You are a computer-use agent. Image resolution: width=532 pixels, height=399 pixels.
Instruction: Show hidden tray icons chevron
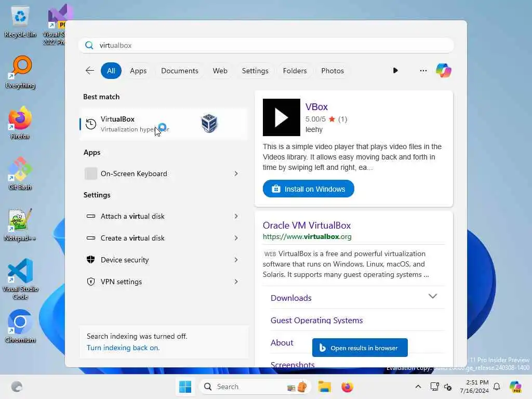[x=418, y=387]
